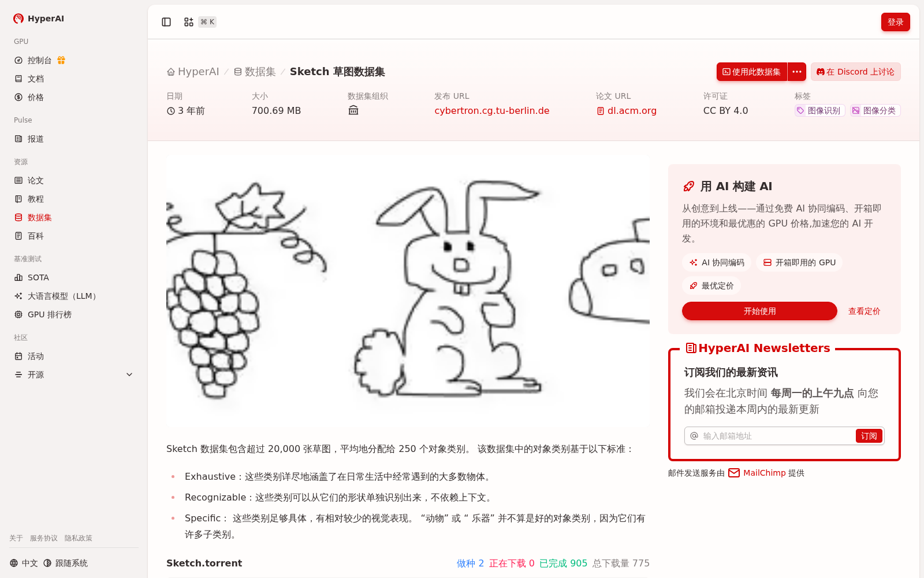Click the MailChimp link
The height and width of the screenshot is (578, 924).
[x=764, y=473]
